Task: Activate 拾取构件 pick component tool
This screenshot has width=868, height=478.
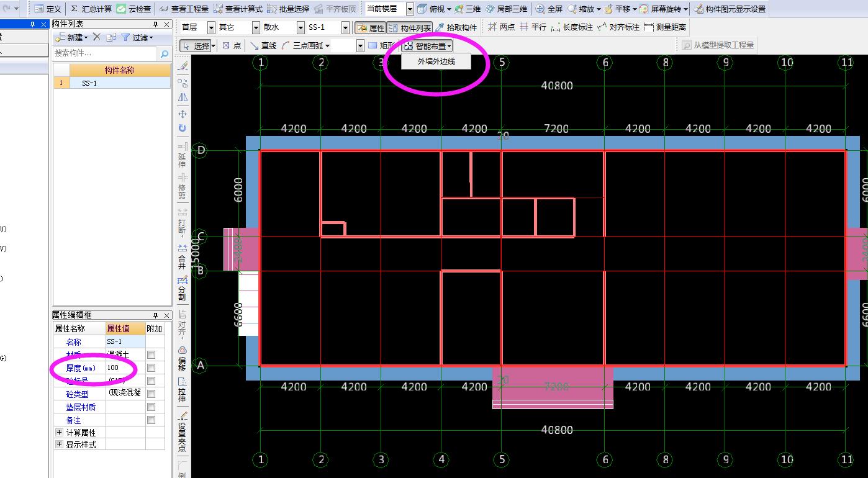Action: 456,28
